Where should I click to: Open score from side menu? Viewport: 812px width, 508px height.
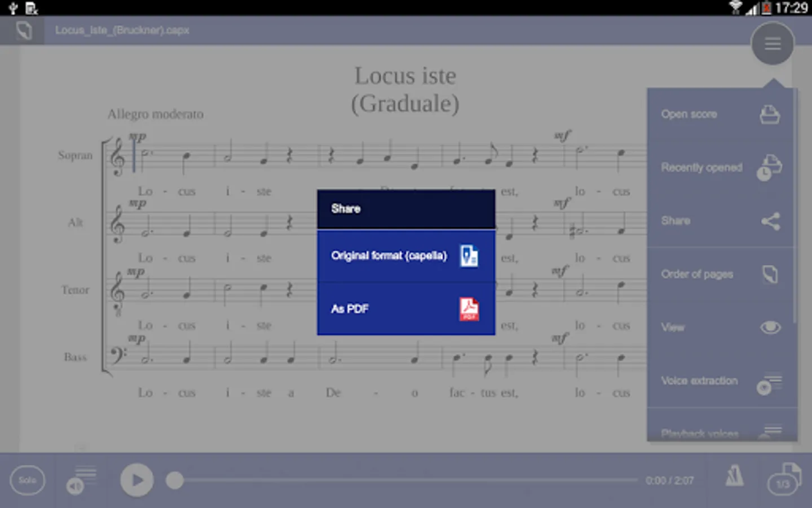pos(721,115)
